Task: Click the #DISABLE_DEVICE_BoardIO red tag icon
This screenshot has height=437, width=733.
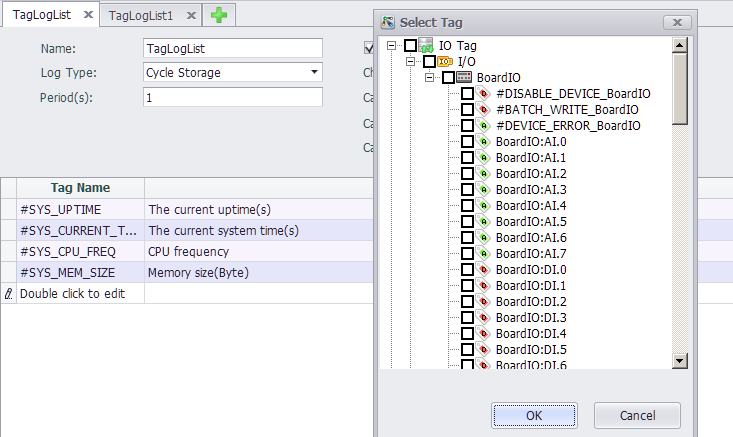Action: tap(484, 94)
